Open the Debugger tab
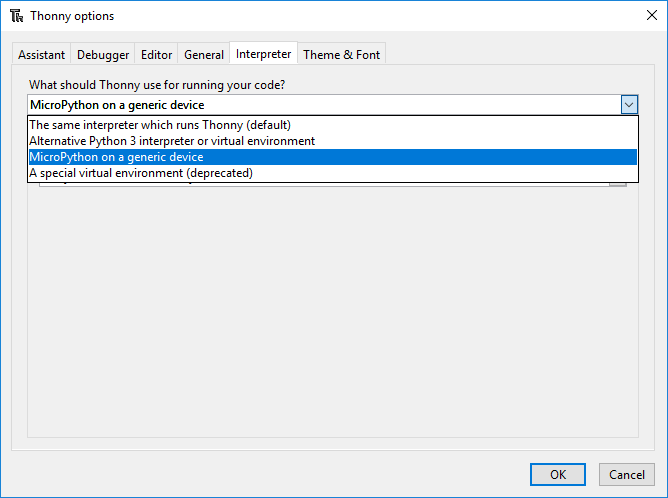 103,55
